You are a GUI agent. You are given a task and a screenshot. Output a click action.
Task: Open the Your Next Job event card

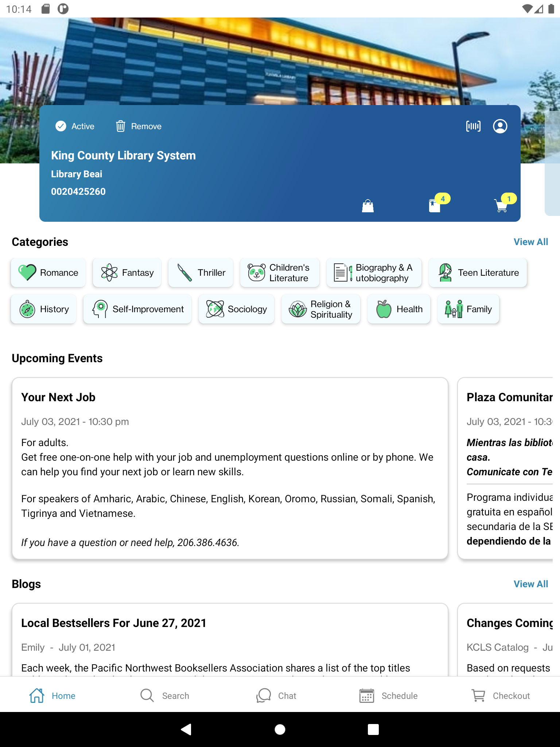[230, 468]
